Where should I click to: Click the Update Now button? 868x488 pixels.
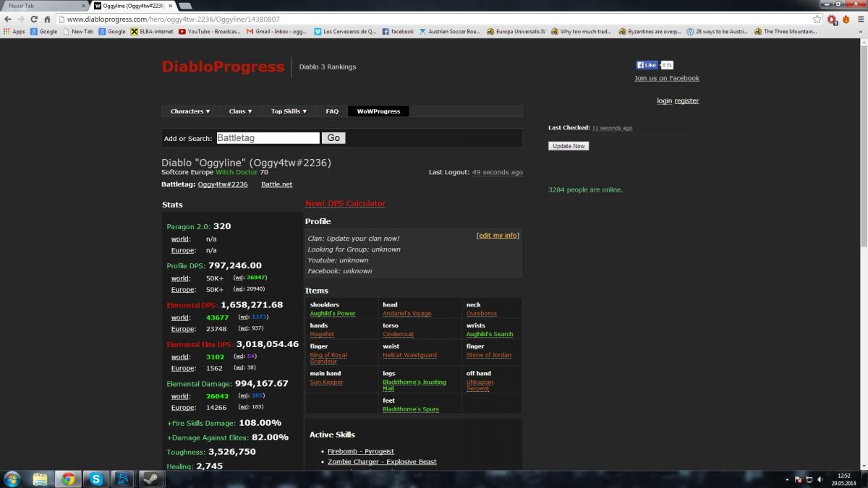click(569, 146)
